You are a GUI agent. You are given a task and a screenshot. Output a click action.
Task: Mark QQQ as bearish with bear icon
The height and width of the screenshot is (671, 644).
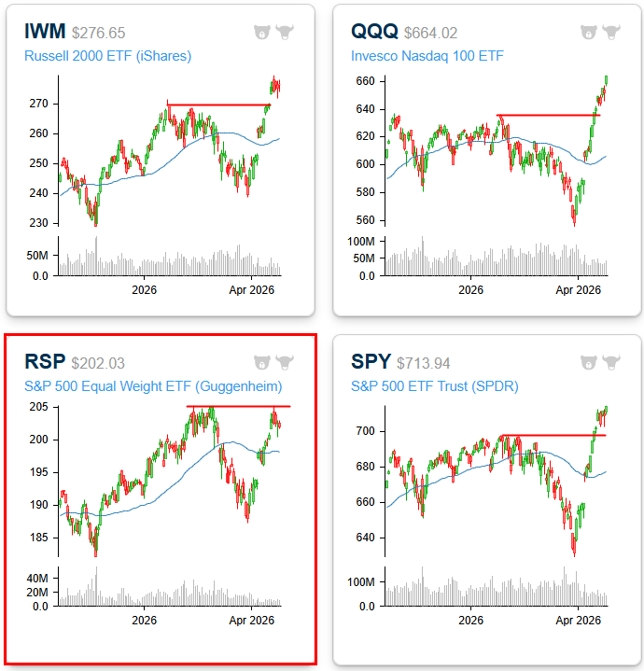click(589, 32)
